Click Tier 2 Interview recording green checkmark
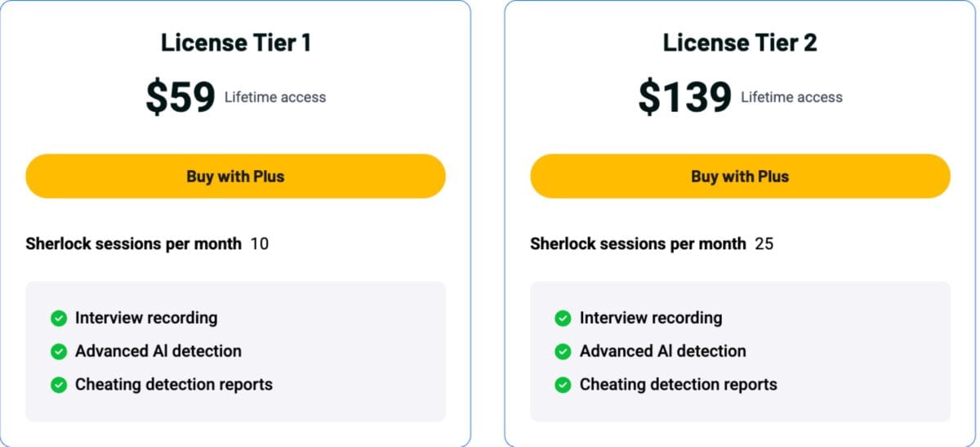 [563, 319]
